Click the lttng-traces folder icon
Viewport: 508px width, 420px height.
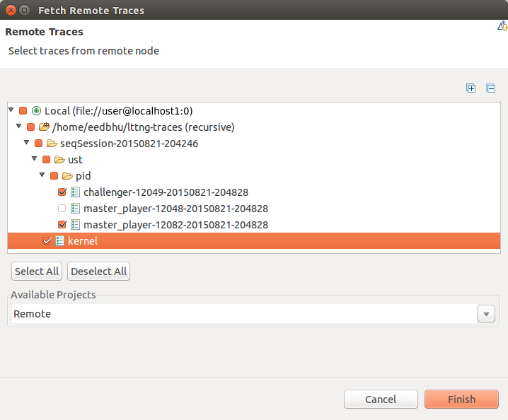44,127
